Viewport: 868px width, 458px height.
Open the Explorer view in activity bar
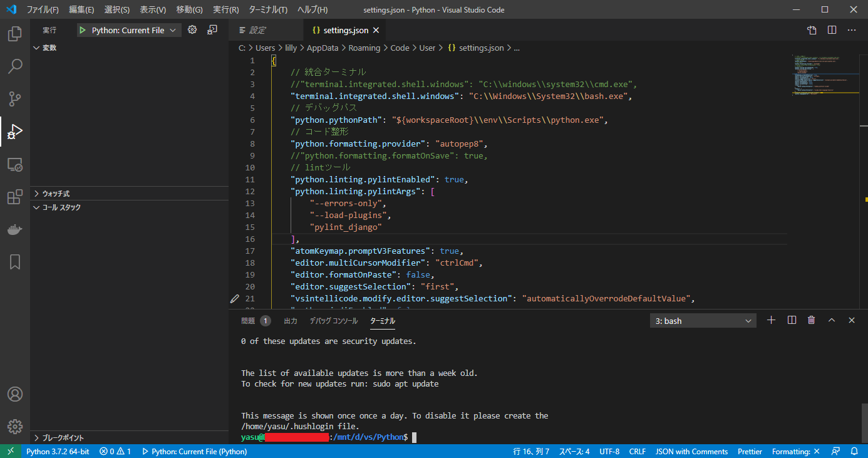click(15, 33)
